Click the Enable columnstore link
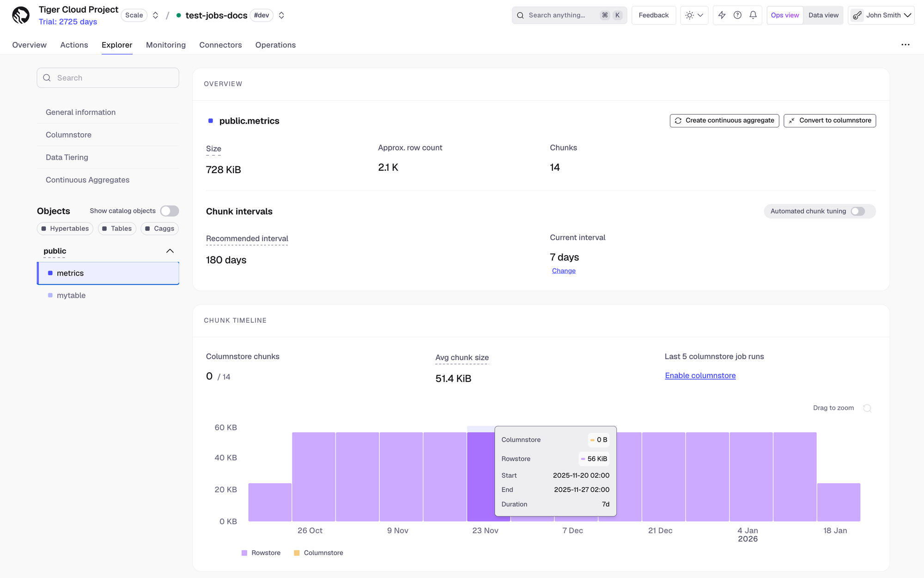The image size is (924, 578). pyautogui.click(x=700, y=376)
